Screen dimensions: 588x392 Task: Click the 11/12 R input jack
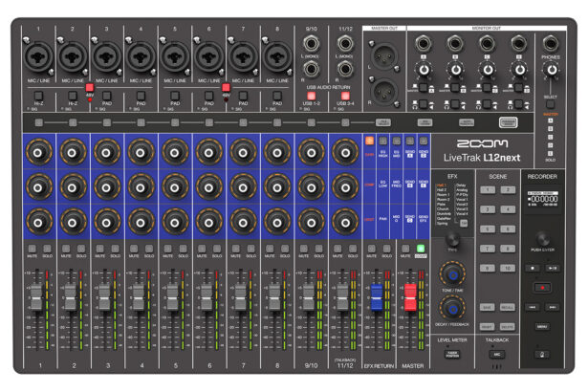345,70
